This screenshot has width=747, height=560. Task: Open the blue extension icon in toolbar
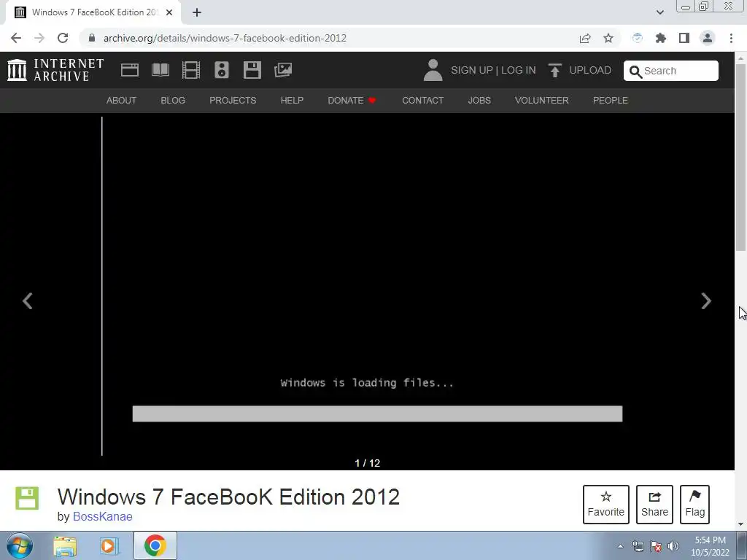pyautogui.click(x=638, y=38)
